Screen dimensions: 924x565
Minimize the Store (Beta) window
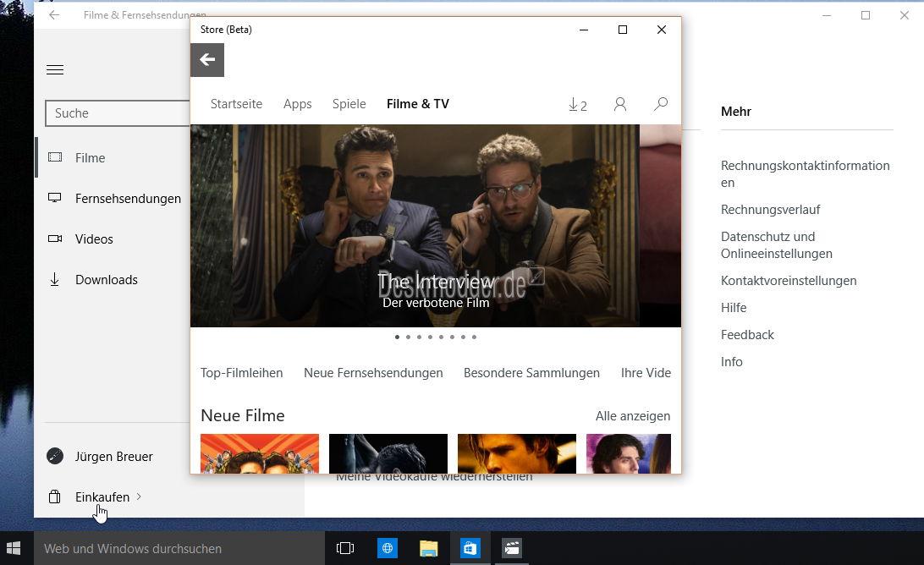coord(583,30)
